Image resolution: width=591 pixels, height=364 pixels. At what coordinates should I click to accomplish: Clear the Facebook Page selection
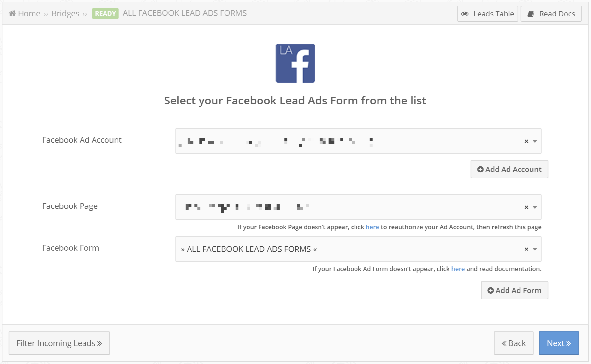point(526,207)
